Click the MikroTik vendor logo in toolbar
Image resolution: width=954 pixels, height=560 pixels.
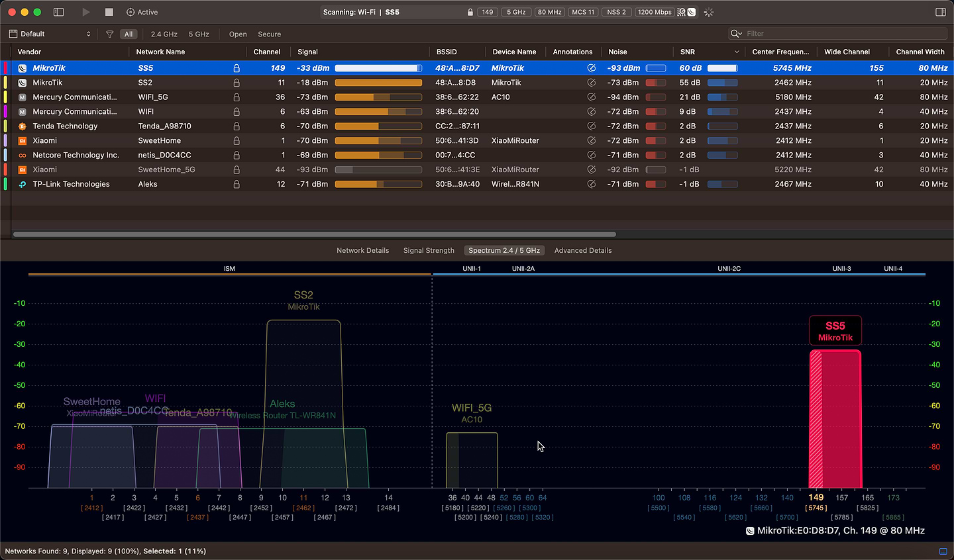tap(692, 12)
